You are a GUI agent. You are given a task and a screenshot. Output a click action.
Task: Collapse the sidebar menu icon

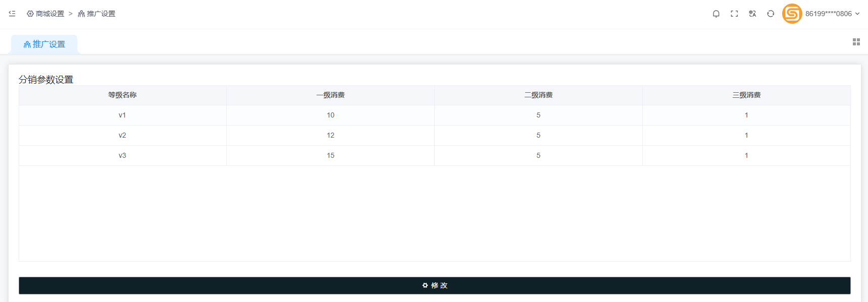coord(12,14)
